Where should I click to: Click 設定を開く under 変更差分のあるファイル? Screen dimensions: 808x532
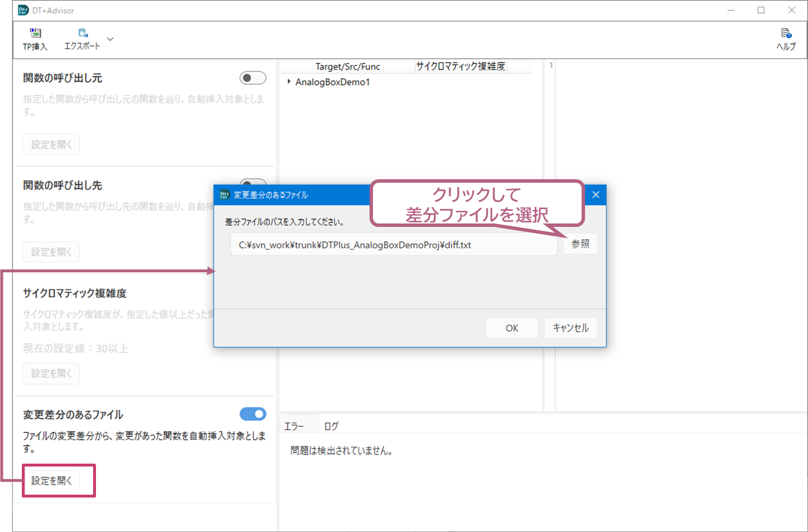point(52,481)
